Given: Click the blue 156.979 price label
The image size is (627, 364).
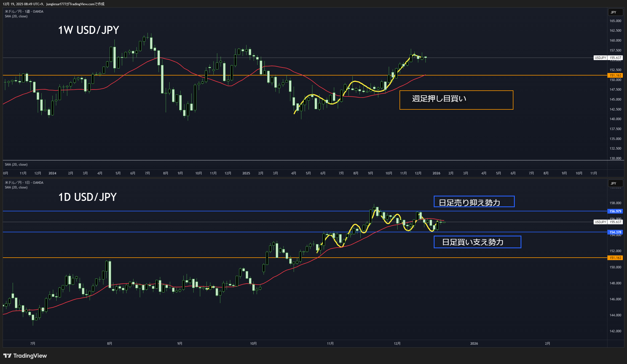Looking at the screenshot, I should 615,211.
